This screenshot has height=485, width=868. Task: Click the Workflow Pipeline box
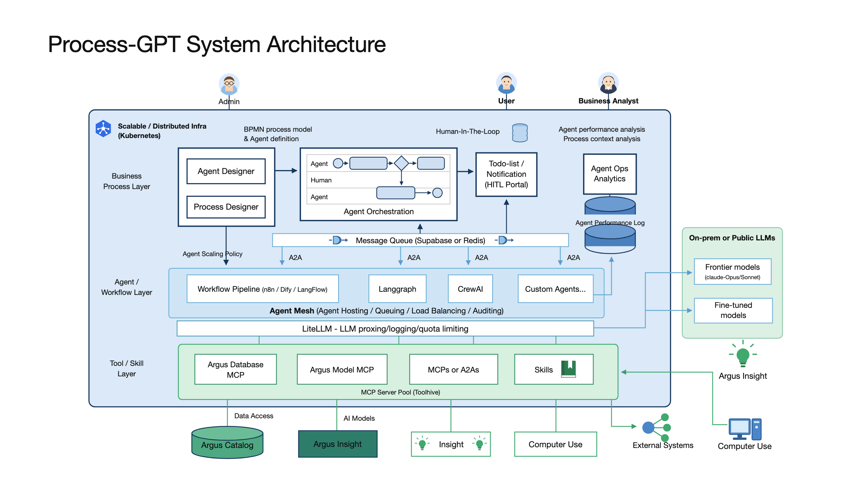coord(262,289)
